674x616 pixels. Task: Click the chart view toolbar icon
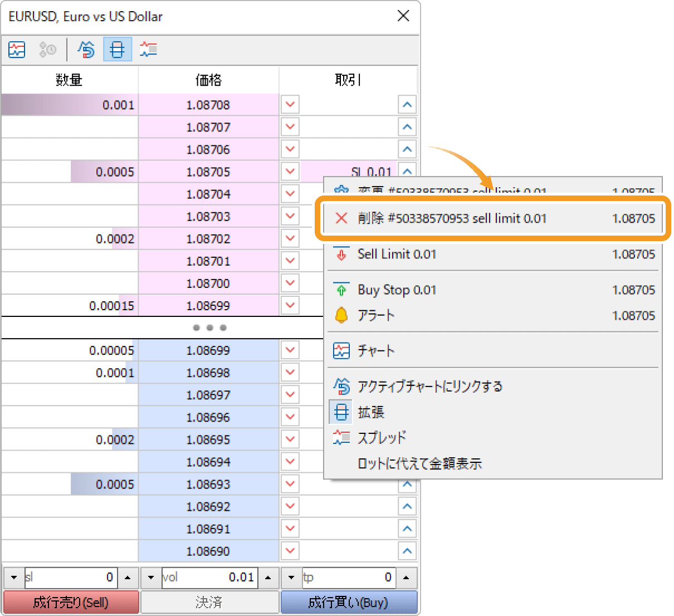pyautogui.click(x=17, y=50)
